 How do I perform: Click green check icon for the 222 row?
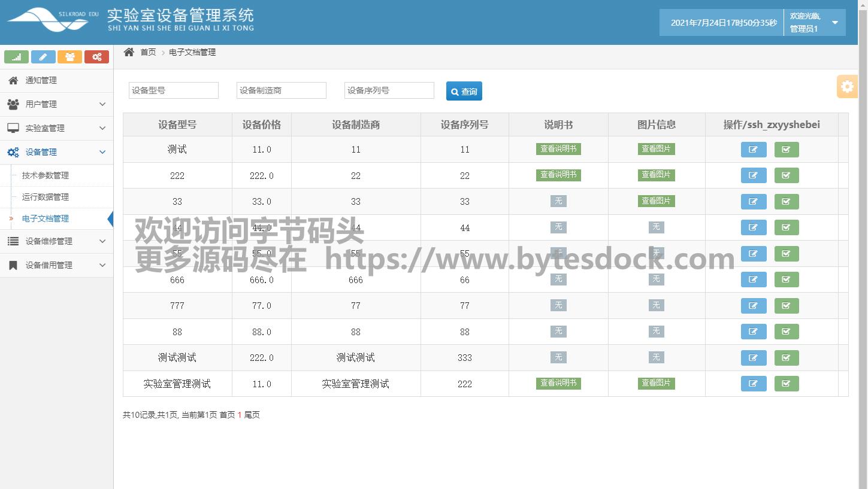(x=786, y=175)
